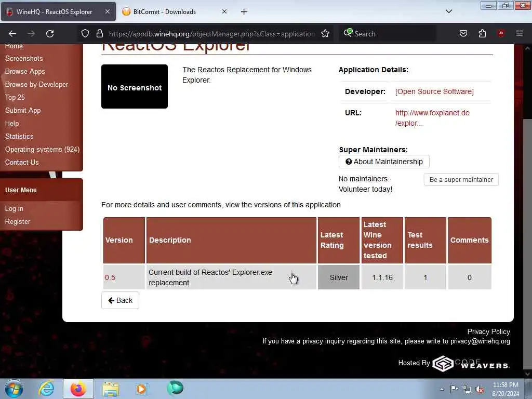The width and height of the screenshot is (532, 399).
Task: Click the muted volume tray icon
Action: (480, 390)
